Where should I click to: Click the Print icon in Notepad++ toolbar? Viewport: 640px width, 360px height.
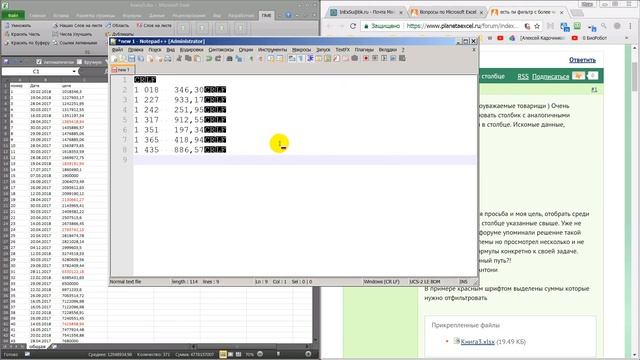pyautogui.click(x=168, y=58)
